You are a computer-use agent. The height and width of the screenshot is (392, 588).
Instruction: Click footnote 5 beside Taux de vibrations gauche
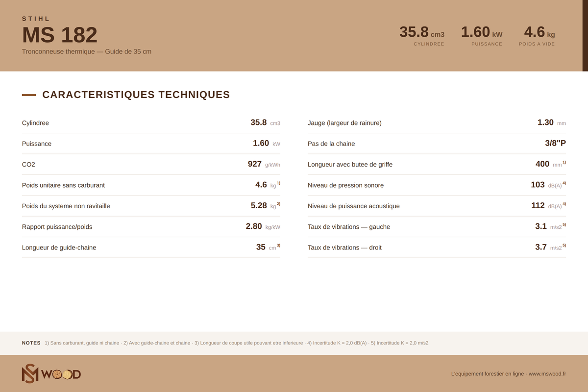coord(564,224)
